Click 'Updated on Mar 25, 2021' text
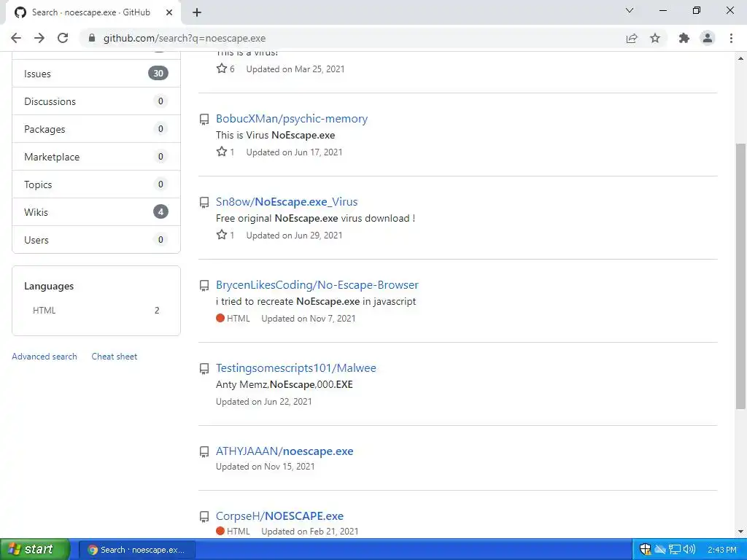Viewport: 747px width, 560px height. click(x=295, y=69)
